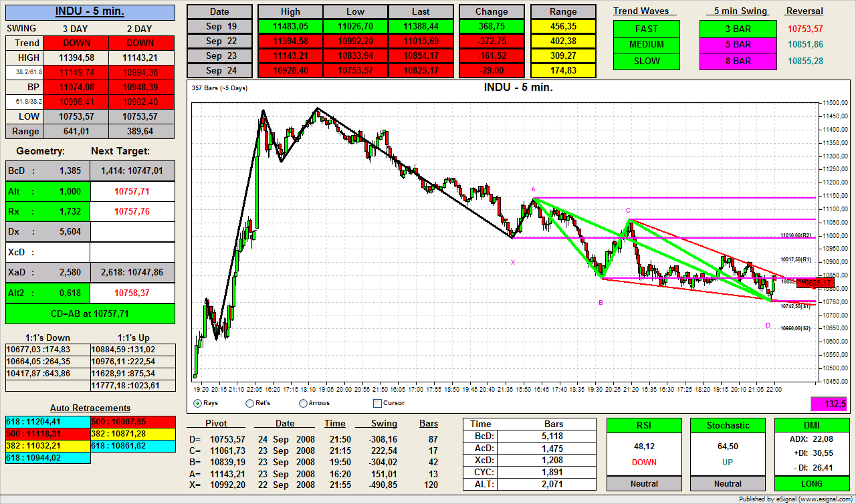Click the DMI indicator header
This screenshot has height=504, width=856.
(812, 426)
